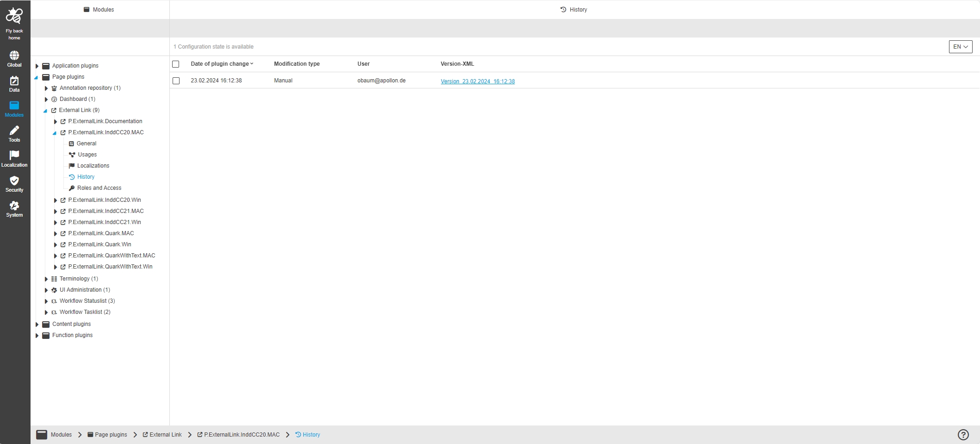
Task: Click History in the breadcrumb
Action: click(308, 435)
